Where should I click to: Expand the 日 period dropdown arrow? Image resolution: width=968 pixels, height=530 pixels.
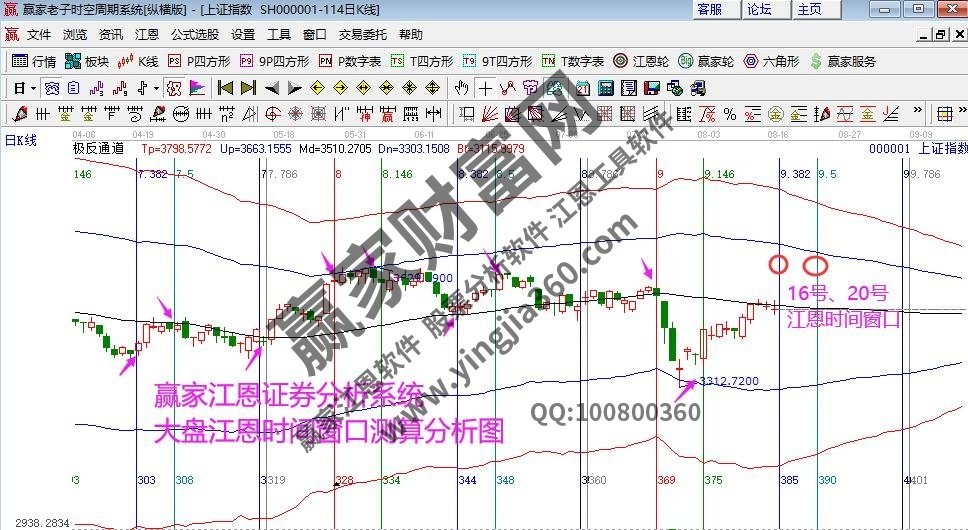(x=33, y=87)
